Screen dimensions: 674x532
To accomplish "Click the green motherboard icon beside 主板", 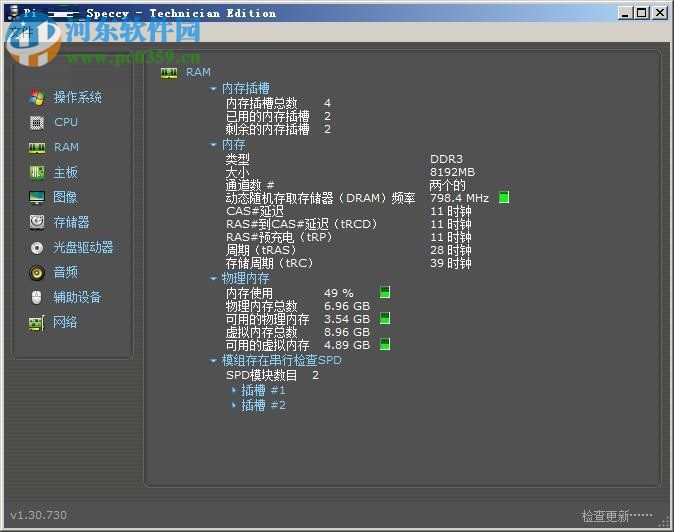I will click(37, 172).
